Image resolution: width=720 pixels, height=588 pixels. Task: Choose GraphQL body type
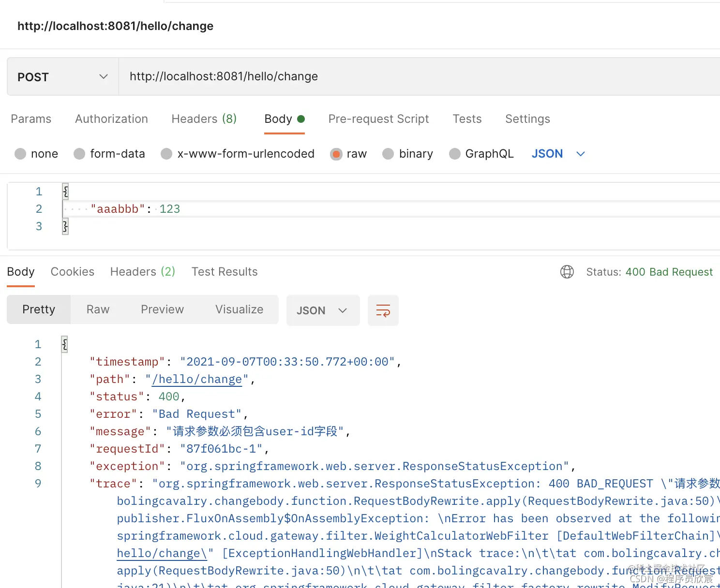481,154
